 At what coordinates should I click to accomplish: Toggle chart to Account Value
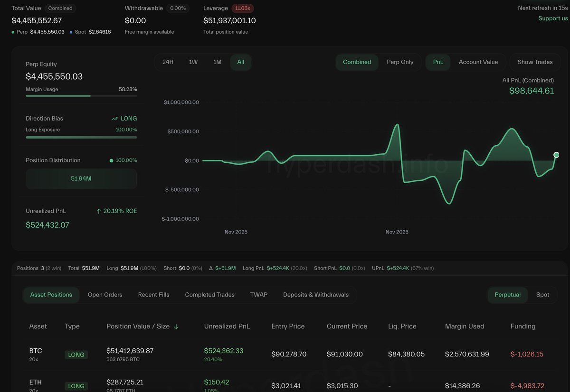coord(478,62)
